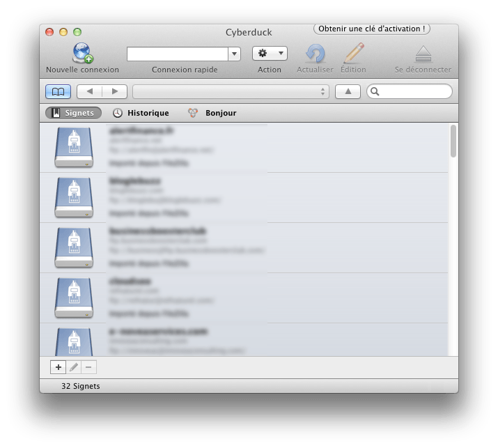Zoom Cyberduck with the green button
The image size is (498, 448).
coord(77,32)
